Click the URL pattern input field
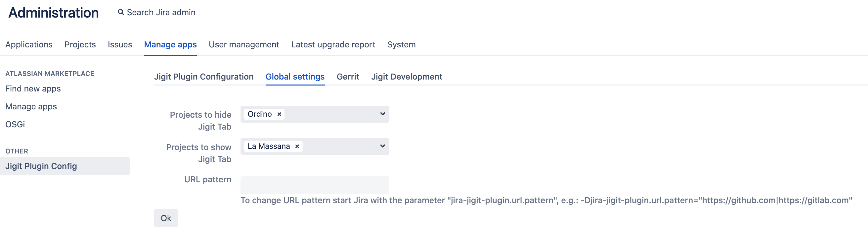The width and height of the screenshot is (868, 234). point(315,185)
